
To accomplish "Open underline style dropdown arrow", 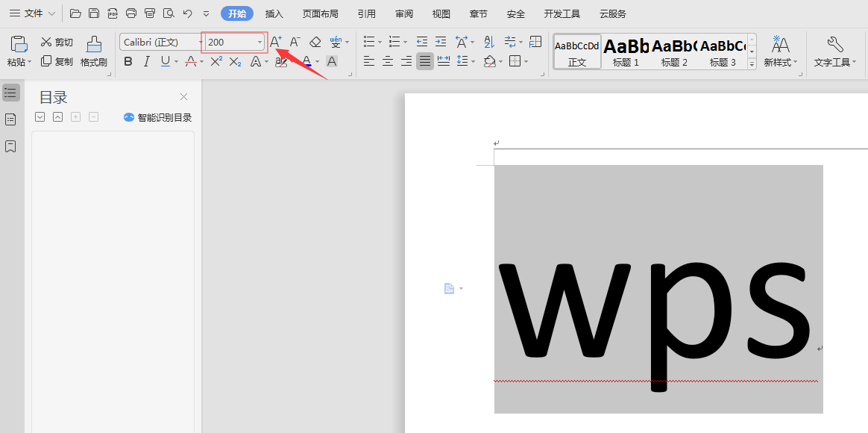I will pyautogui.click(x=176, y=61).
